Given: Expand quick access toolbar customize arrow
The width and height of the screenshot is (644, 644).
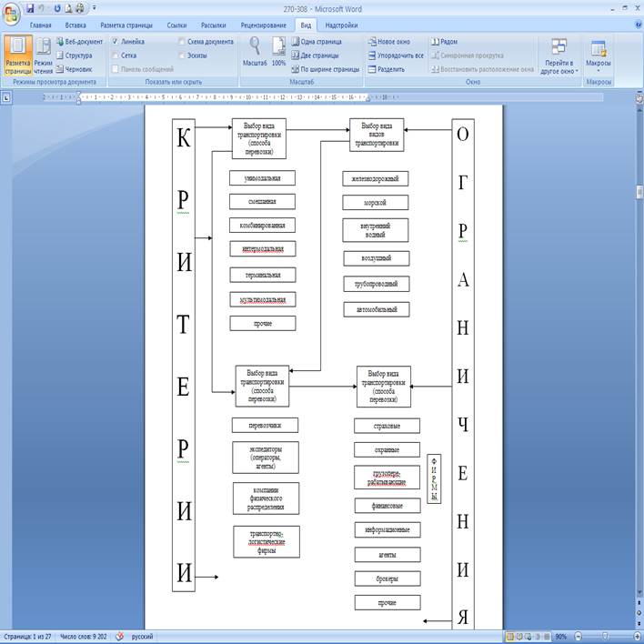Looking at the screenshot, I should (x=95, y=8).
